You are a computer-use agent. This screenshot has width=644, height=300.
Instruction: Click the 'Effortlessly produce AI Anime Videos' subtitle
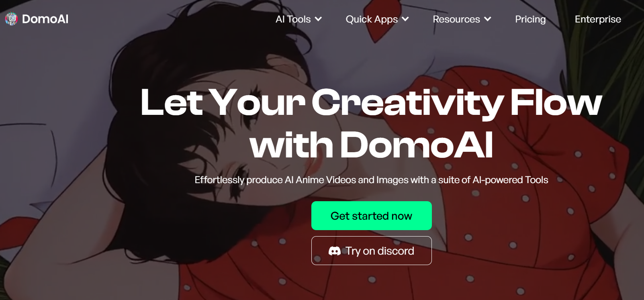point(371,180)
